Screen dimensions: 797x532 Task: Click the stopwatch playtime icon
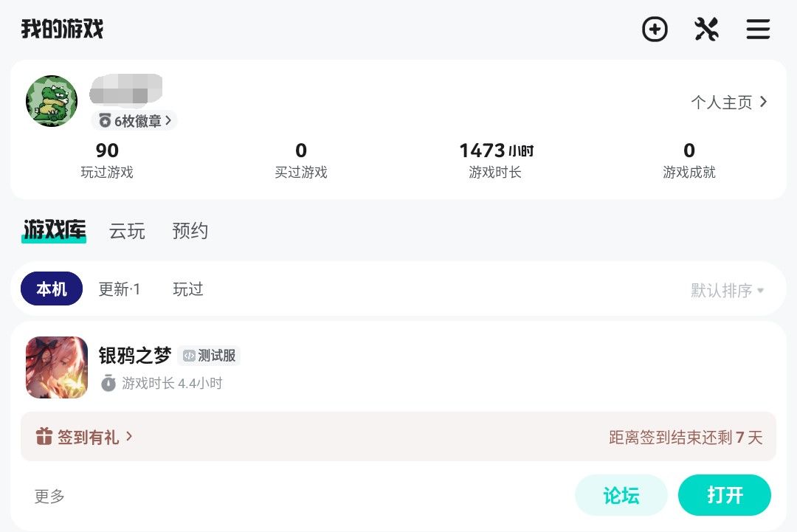[108, 384]
